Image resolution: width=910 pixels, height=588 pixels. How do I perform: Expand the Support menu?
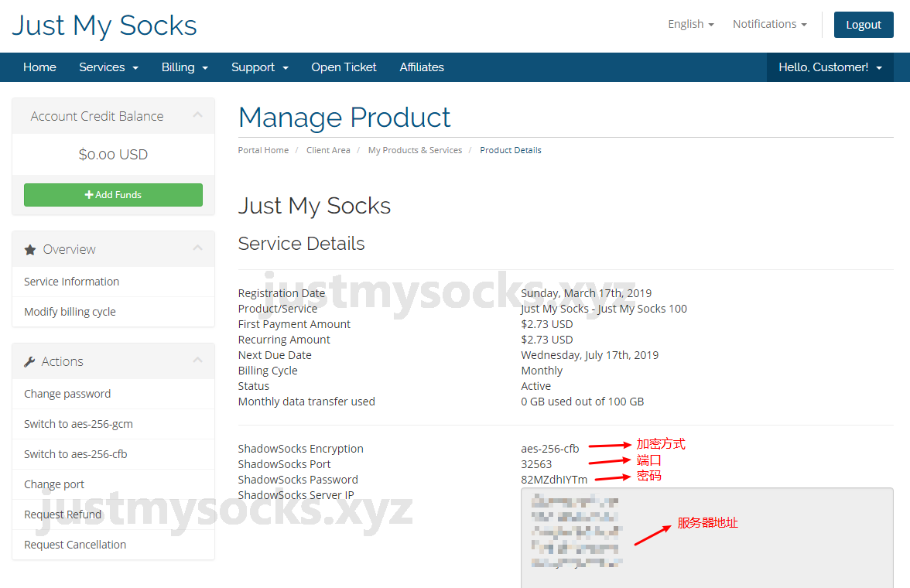pyautogui.click(x=259, y=67)
